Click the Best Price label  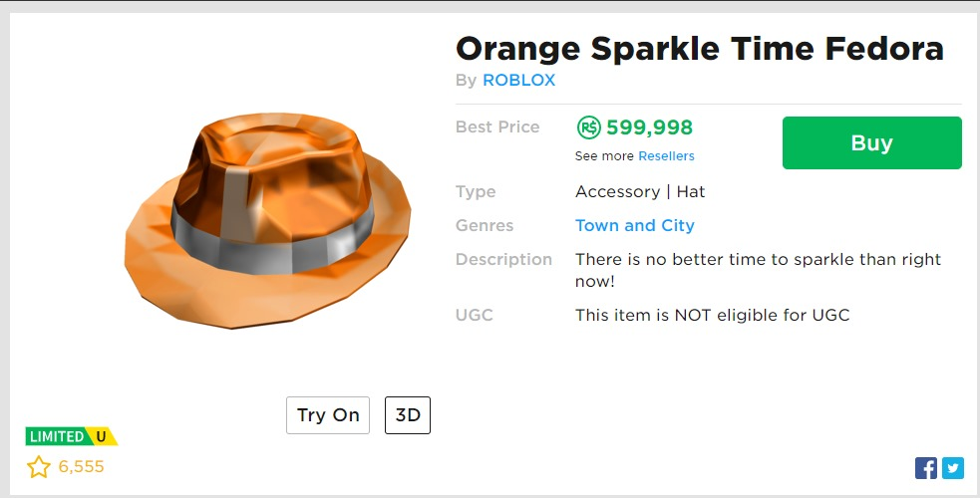coord(497,126)
